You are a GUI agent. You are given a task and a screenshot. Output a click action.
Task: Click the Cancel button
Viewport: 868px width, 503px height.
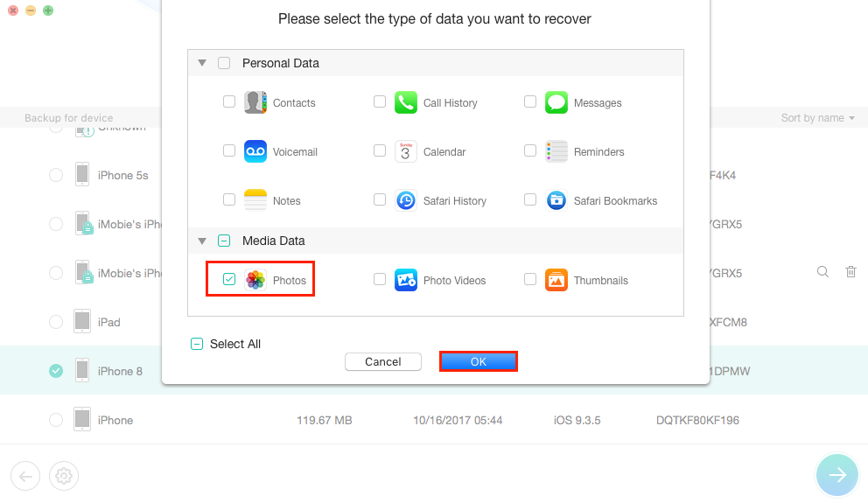pyautogui.click(x=383, y=361)
